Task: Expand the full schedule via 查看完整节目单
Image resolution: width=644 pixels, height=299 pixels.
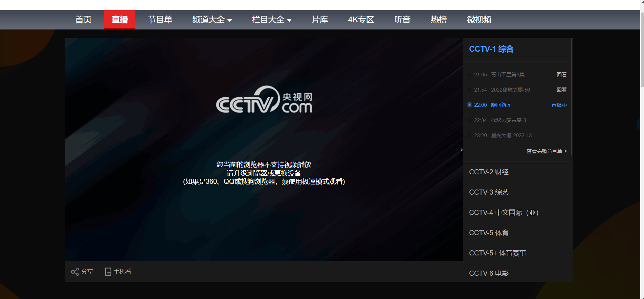Action: point(547,151)
